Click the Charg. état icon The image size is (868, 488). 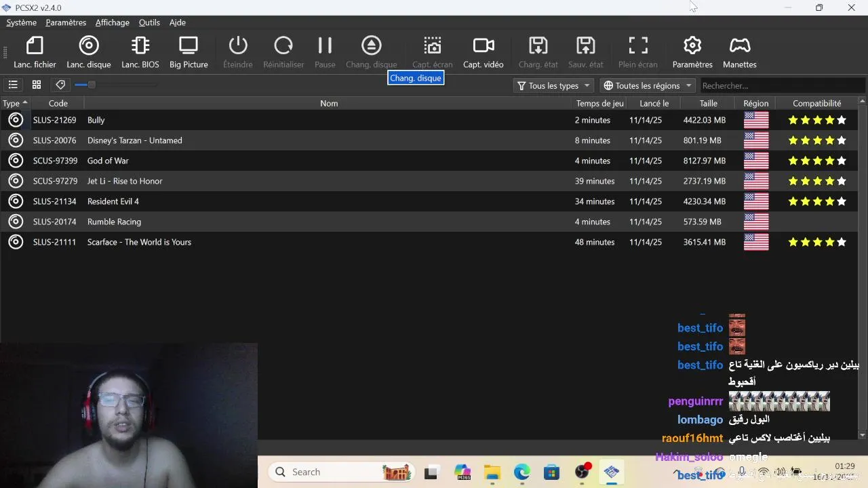(538, 52)
